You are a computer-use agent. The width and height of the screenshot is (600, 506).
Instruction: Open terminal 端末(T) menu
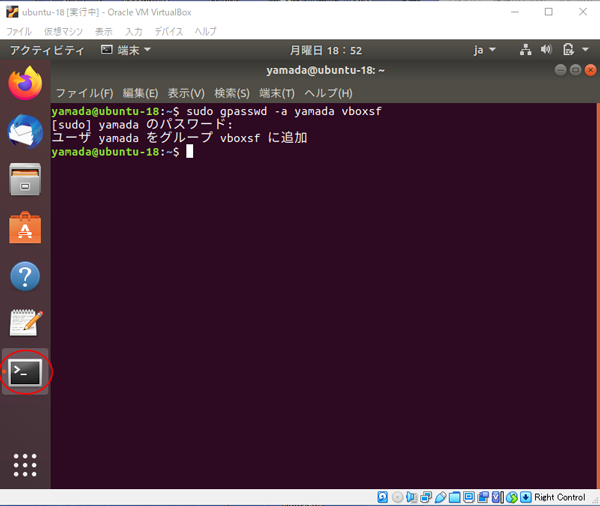point(277,93)
